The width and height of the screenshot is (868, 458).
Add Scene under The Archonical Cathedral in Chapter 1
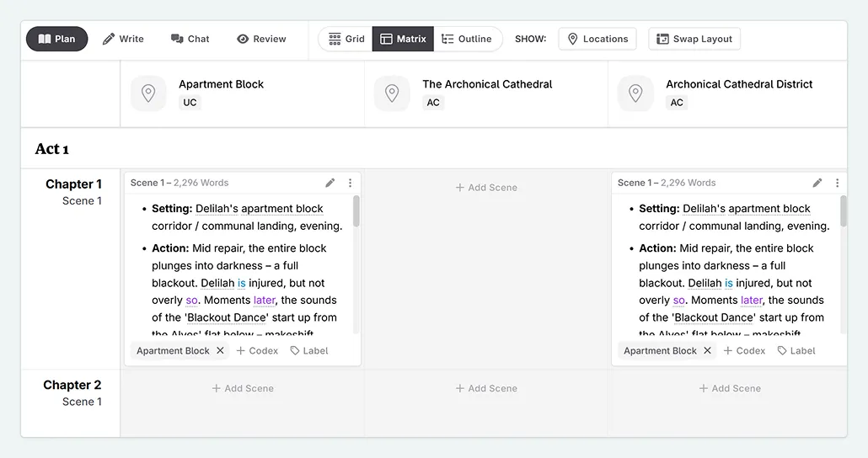pos(486,188)
